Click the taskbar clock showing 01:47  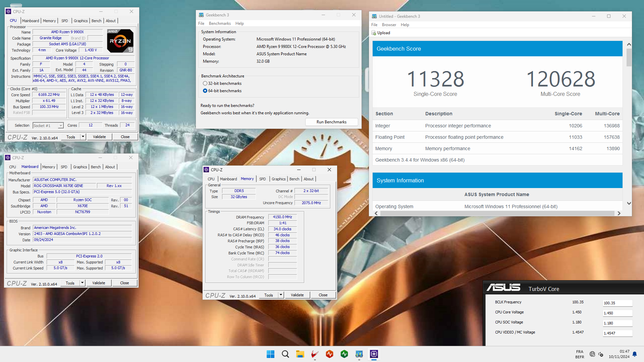click(624, 351)
